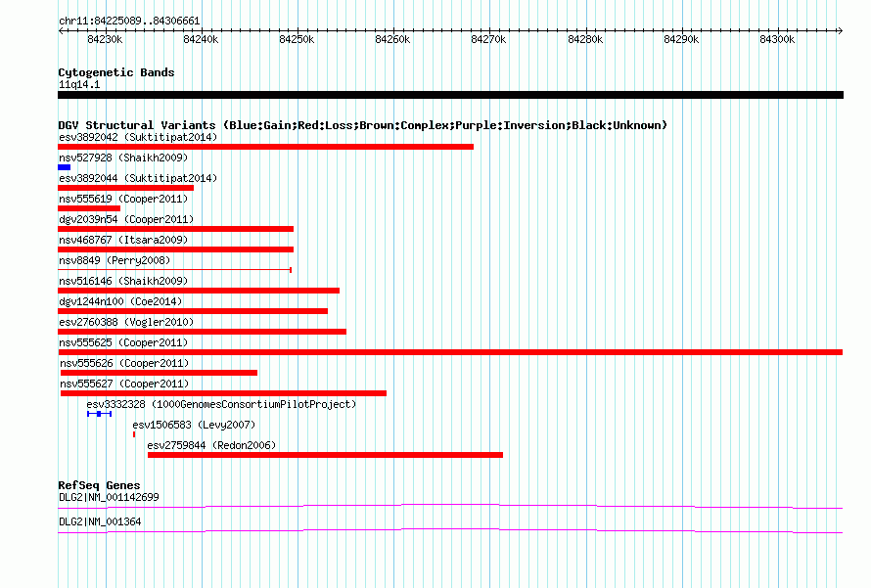Select nsv555627 (Cooper2011) label
The image size is (871, 588).
pyautogui.click(x=124, y=384)
